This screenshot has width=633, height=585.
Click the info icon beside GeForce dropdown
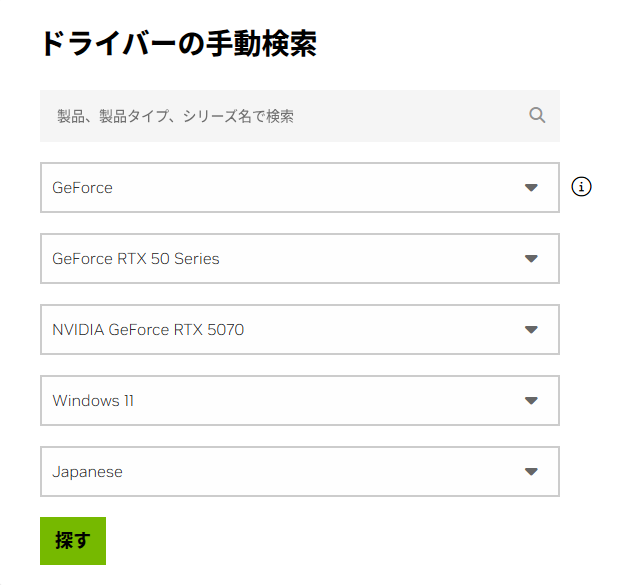click(581, 187)
